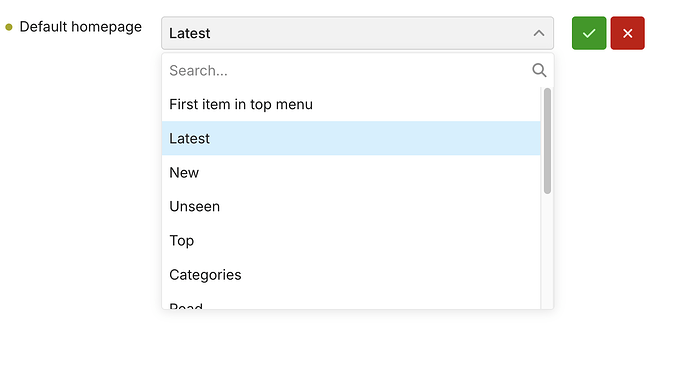Viewport: 690px width, 372px height.
Task: Focus the Search... filter field
Action: click(x=350, y=70)
